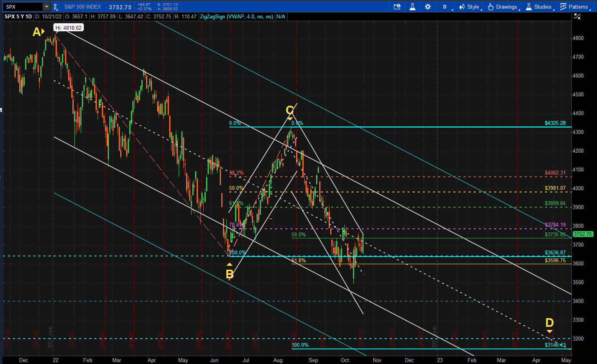Open the flask icon next to chart settings gear
This screenshot has width=597, height=364.
click(x=412, y=7)
